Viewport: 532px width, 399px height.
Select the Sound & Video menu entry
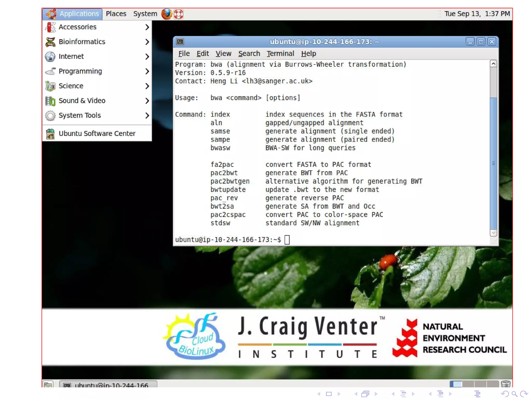tap(97, 101)
